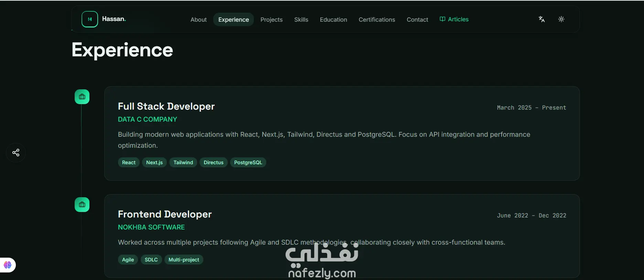
Task: Select the PostgreSQL tag
Action: tap(248, 163)
